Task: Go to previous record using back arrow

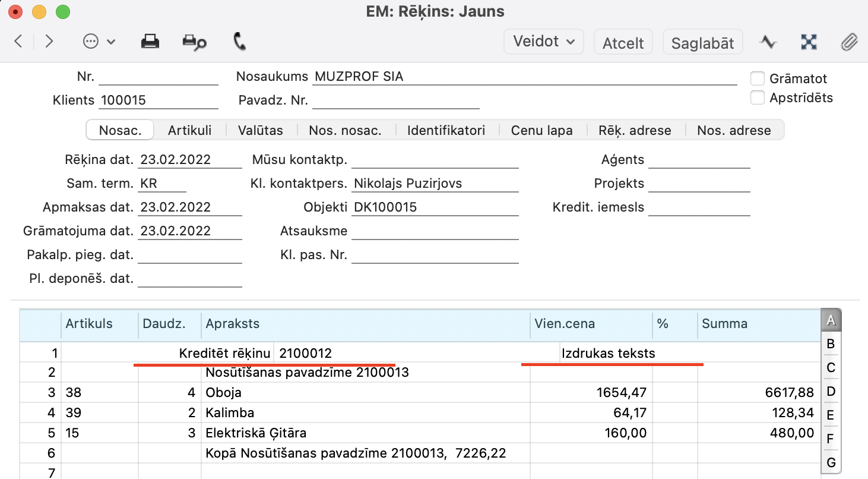Action: tap(18, 42)
